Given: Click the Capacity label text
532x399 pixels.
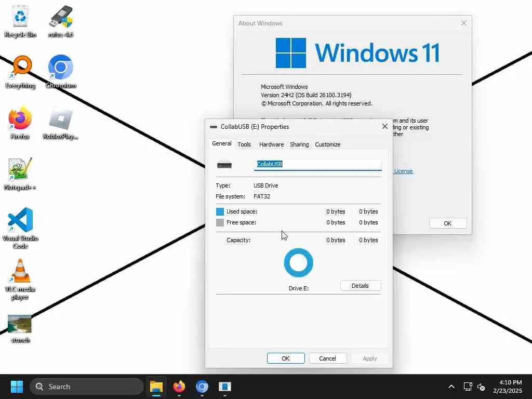Looking at the screenshot, I should pyautogui.click(x=238, y=240).
